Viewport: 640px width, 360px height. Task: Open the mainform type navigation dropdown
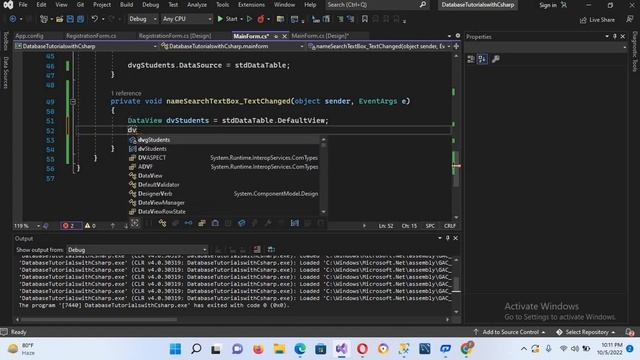click(x=232, y=47)
